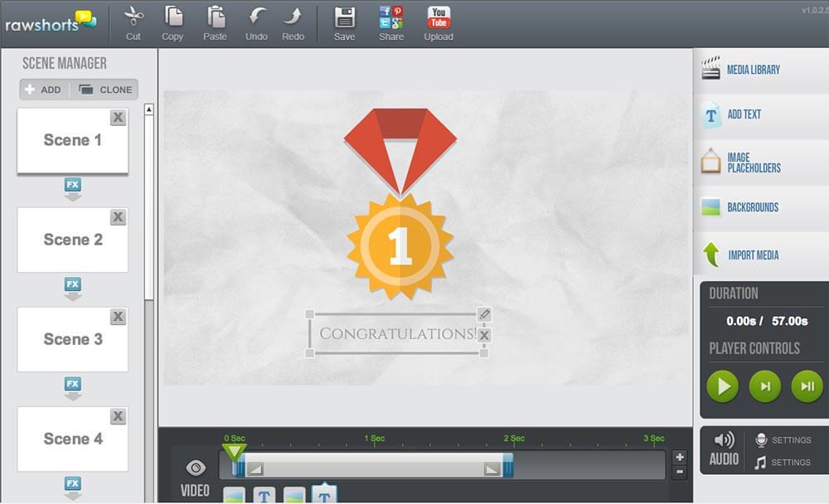Clone the selected scene
Image resolution: width=829 pixels, height=504 pixels.
[105, 90]
